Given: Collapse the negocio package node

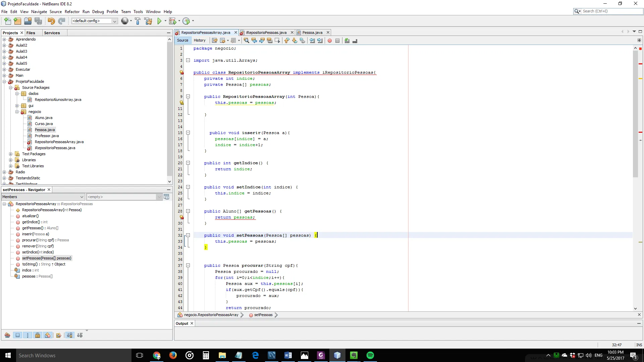Looking at the screenshot, I should coord(17,112).
